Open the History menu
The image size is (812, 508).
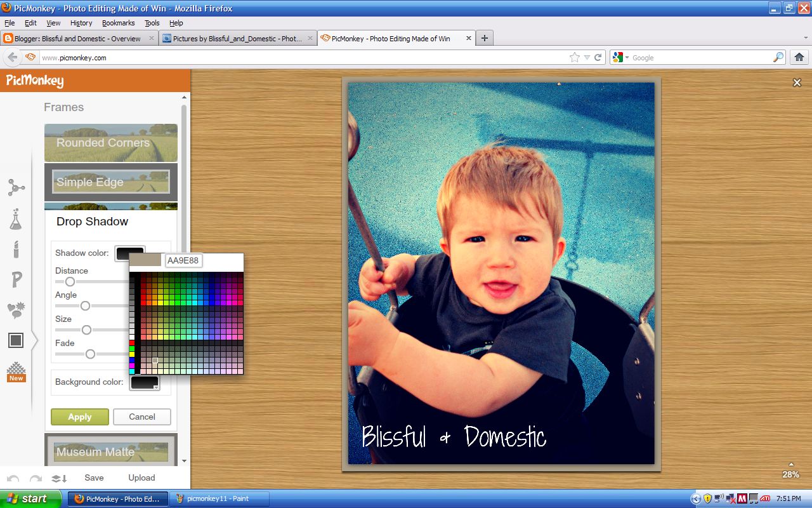coord(81,23)
